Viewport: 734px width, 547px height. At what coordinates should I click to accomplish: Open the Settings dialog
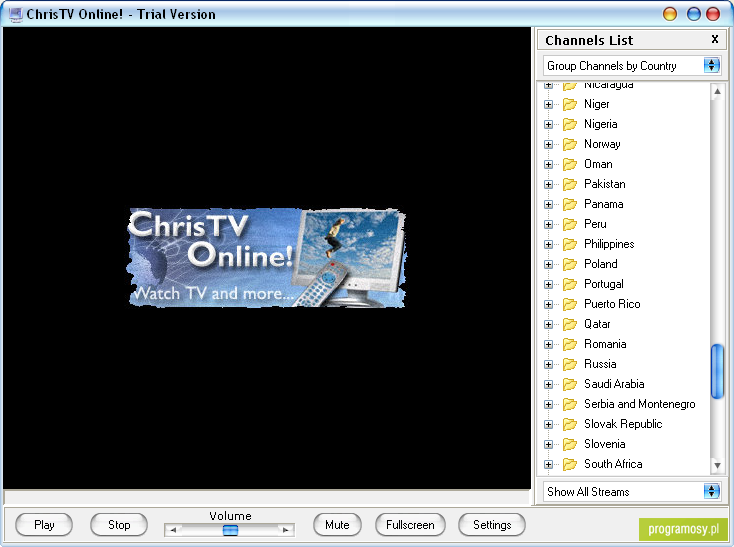[x=492, y=525]
